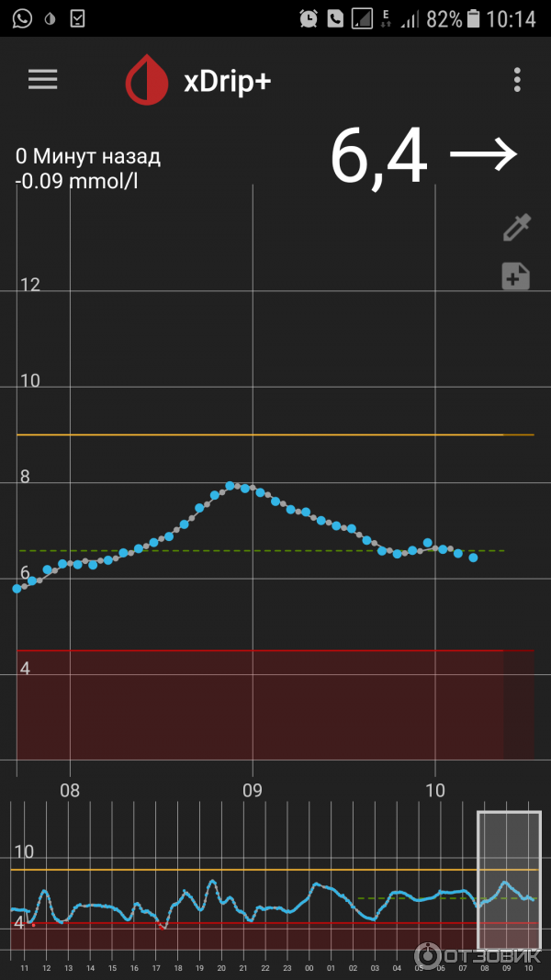Tap the yellow high-threshold line at 9
This screenshot has height=980, width=551.
point(275,434)
